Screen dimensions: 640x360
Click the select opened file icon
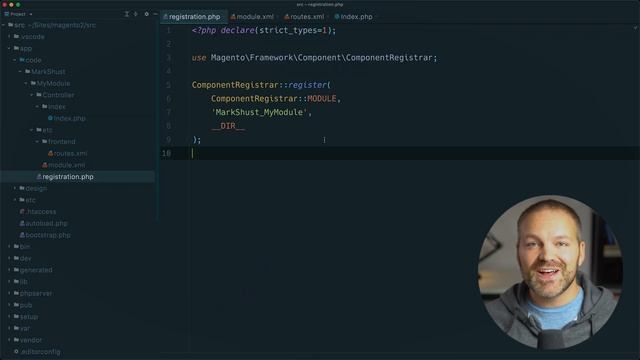[136, 14]
